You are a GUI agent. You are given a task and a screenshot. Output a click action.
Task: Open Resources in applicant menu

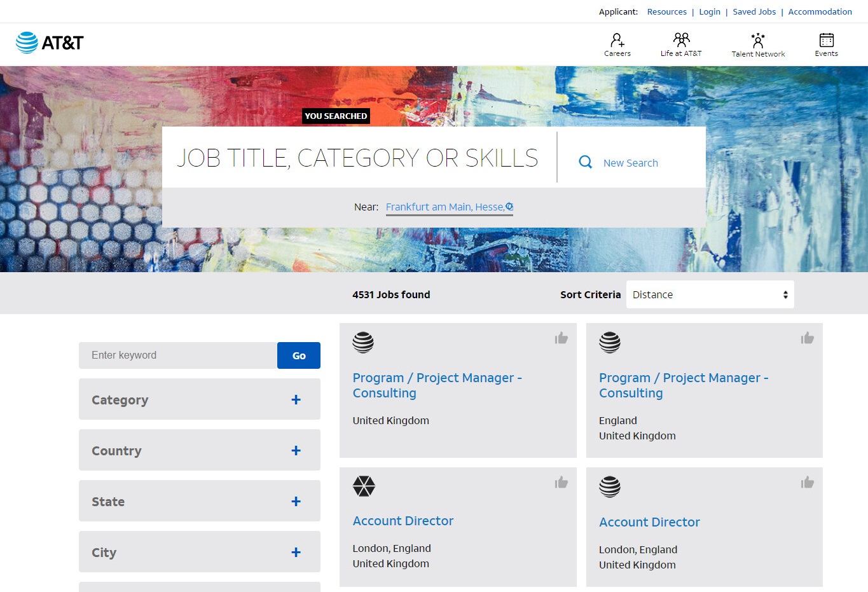[x=666, y=11]
